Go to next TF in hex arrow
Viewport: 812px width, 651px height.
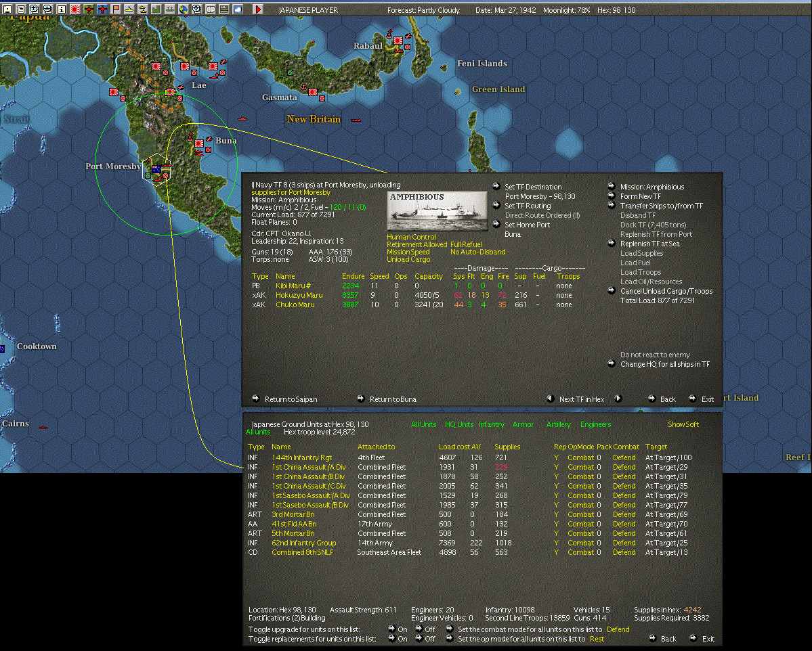click(618, 399)
